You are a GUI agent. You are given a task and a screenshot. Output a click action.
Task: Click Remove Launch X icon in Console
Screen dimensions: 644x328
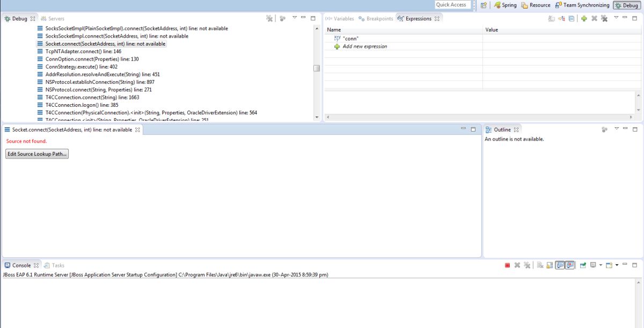pyautogui.click(x=517, y=265)
